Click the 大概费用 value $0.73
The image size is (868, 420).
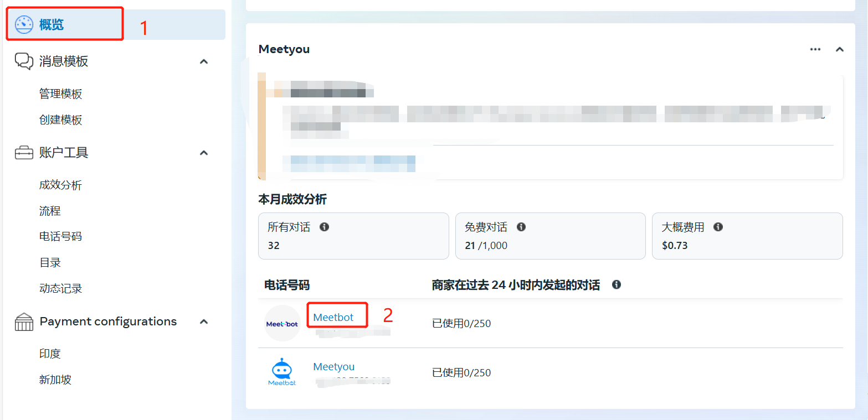[x=675, y=245]
